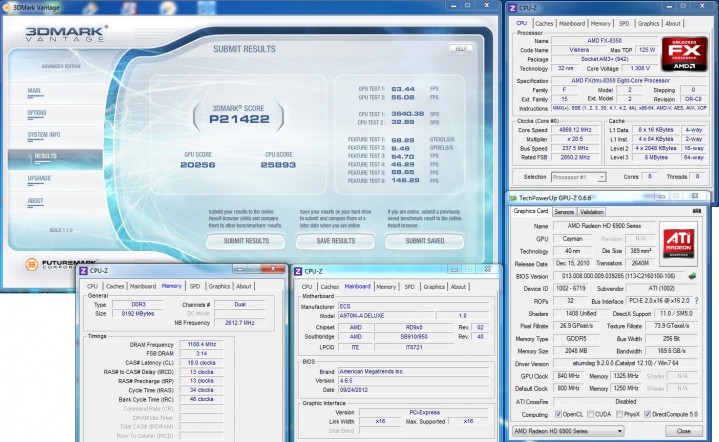Click the Core Speed value 4869.12 MHz
The height and width of the screenshot is (442, 719).
pyautogui.click(x=575, y=130)
